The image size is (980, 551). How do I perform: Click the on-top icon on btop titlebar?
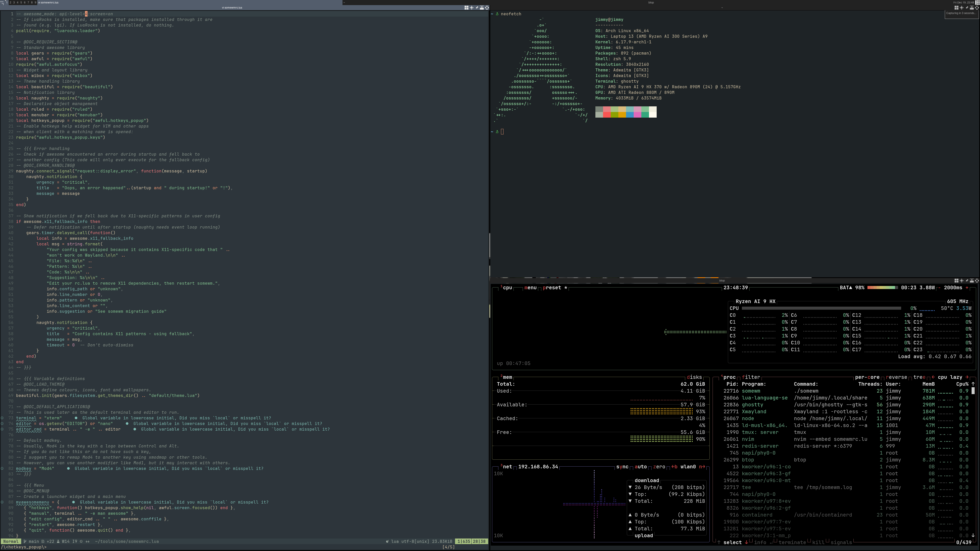click(x=972, y=281)
